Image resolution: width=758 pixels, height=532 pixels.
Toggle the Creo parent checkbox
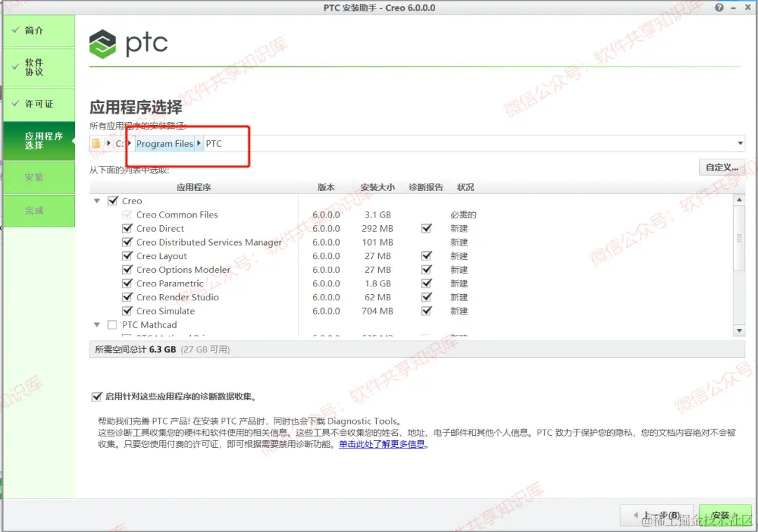pos(112,201)
